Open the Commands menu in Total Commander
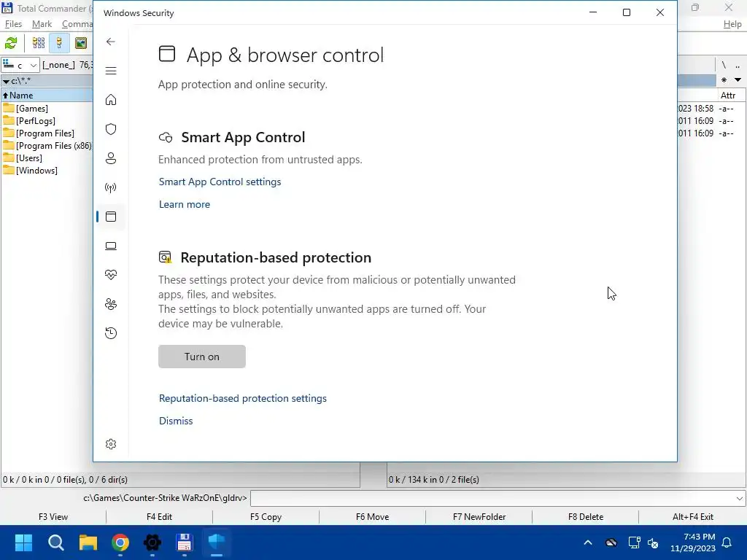The image size is (747, 560). pyautogui.click(x=77, y=24)
